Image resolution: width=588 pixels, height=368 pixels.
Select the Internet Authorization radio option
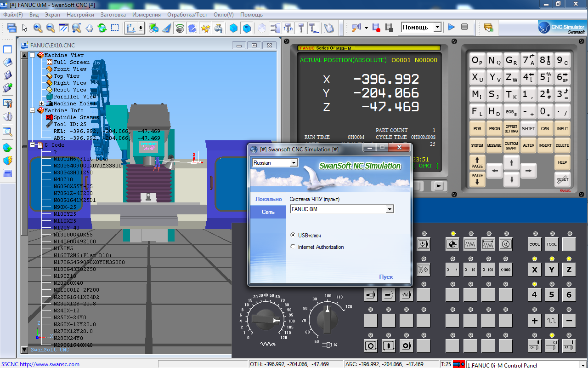[x=293, y=247]
